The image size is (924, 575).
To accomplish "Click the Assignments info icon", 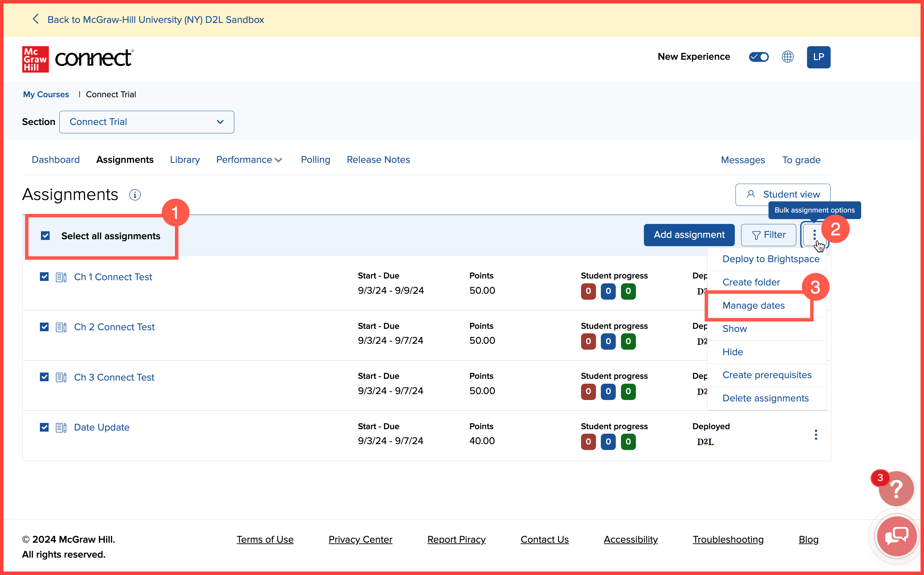I will pyautogui.click(x=135, y=195).
